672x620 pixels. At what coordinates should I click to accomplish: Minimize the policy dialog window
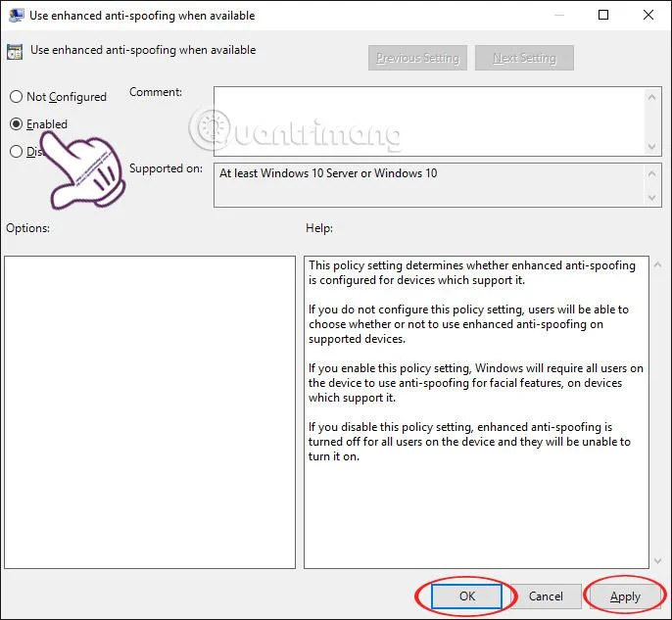click(558, 15)
